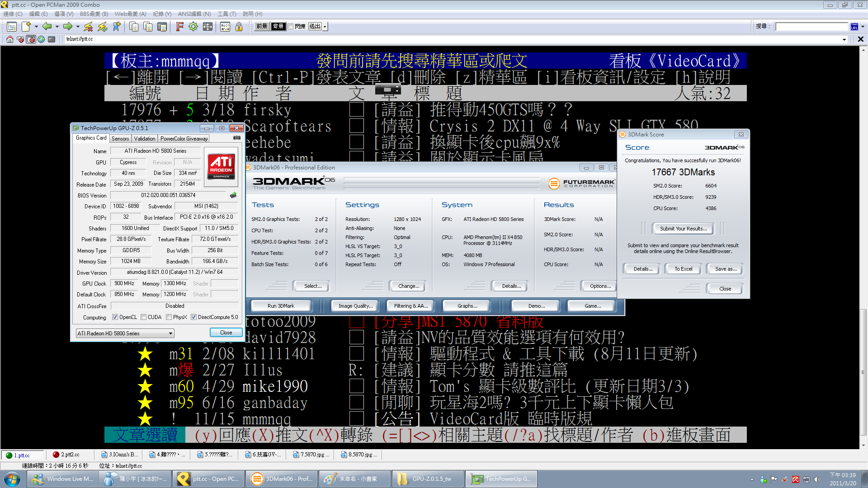Click the green back arrow icon
Screen dimensions: 868x488
[x=47, y=27]
